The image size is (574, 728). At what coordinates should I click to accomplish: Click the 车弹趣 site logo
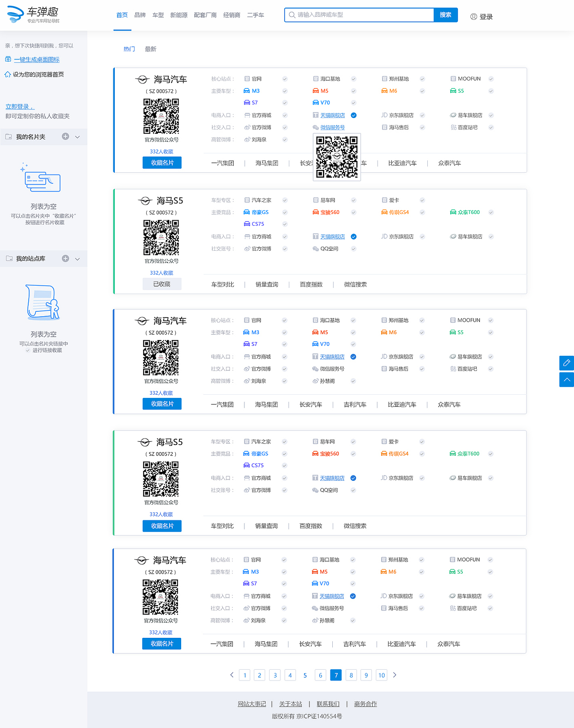(33, 15)
